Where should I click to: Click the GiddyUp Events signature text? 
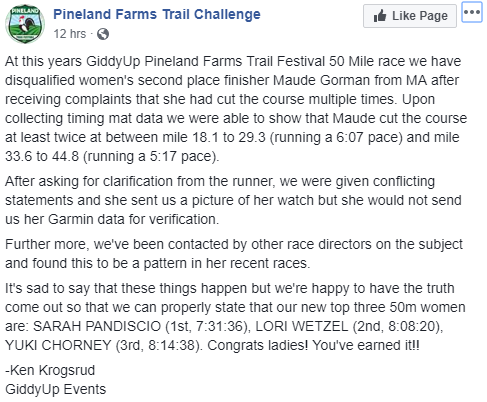pyautogui.click(x=56, y=389)
